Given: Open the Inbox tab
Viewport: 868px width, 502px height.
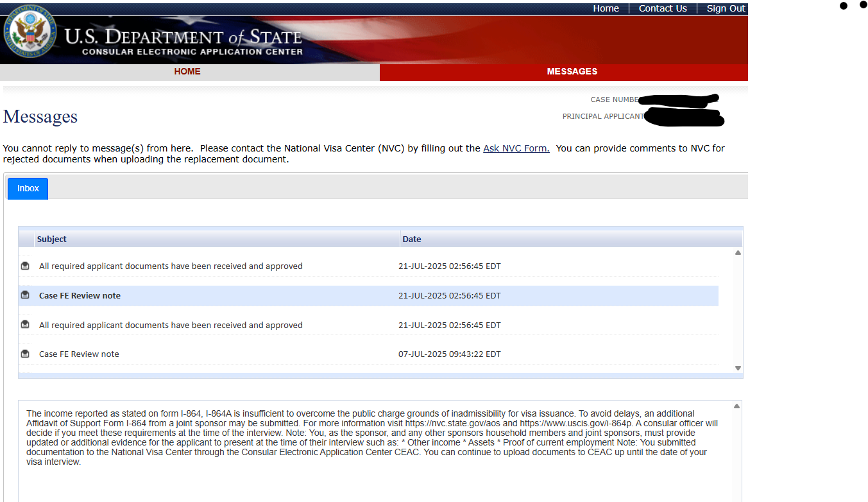Looking at the screenshot, I should [28, 188].
